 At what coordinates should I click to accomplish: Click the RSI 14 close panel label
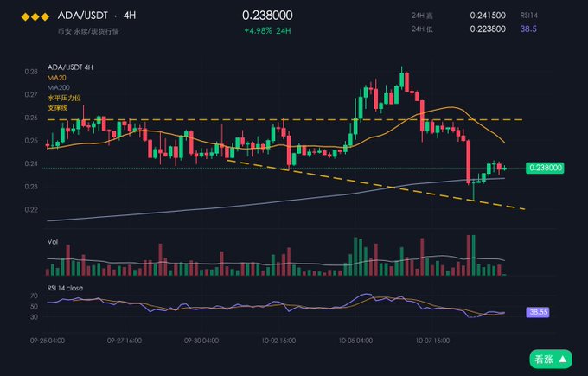(65, 288)
